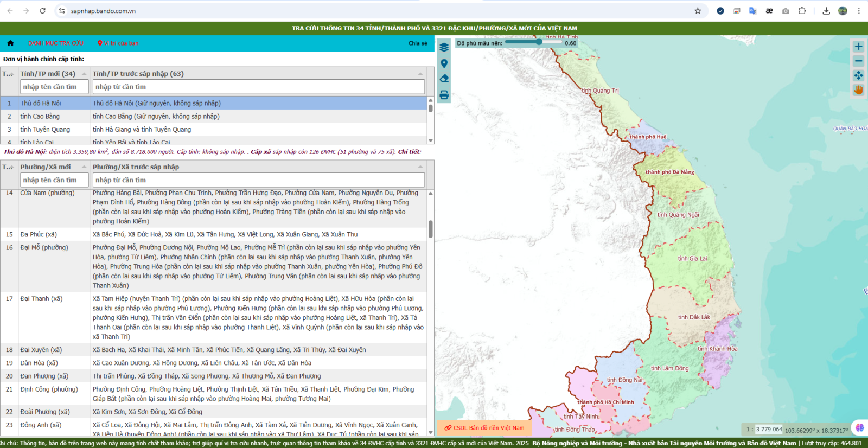Image resolution: width=868 pixels, height=448 pixels.
Task: Focus the province name search field
Action: point(54,87)
